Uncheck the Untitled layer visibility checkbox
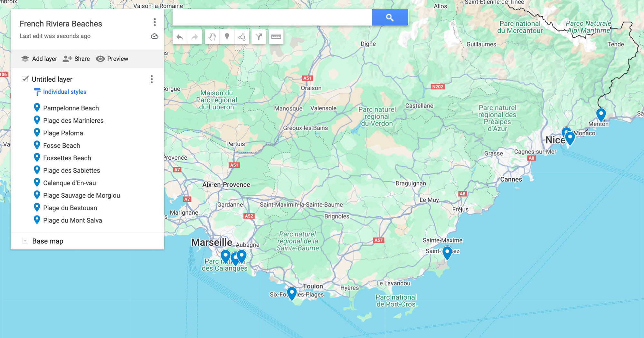 [x=25, y=79]
